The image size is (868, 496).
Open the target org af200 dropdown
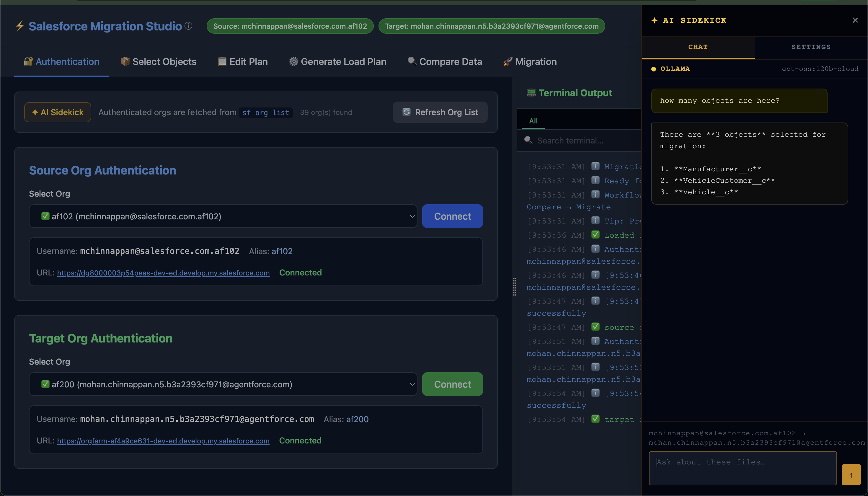coord(223,384)
